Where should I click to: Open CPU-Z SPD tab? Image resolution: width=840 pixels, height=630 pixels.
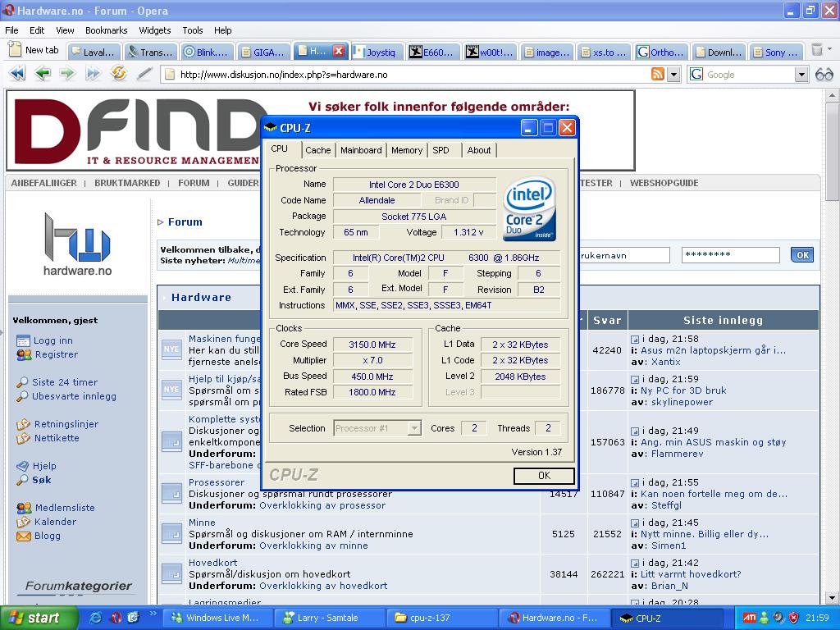tap(441, 150)
